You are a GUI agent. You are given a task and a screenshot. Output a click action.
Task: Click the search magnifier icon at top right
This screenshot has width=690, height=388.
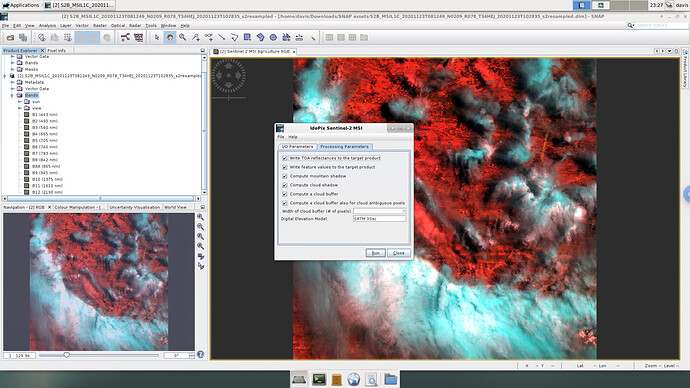click(631, 26)
